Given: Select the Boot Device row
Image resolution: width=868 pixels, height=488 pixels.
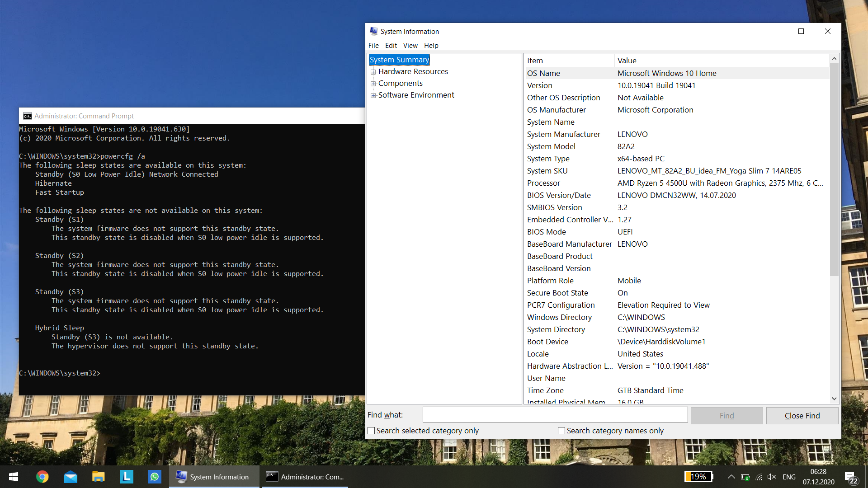Looking at the screenshot, I should [677, 342].
